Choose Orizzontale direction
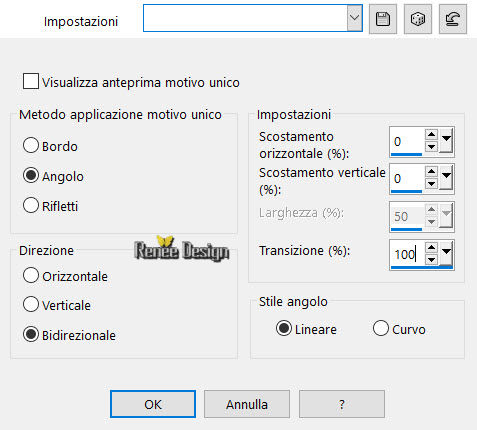The width and height of the screenshot is (477, 430). pos(31,276)
